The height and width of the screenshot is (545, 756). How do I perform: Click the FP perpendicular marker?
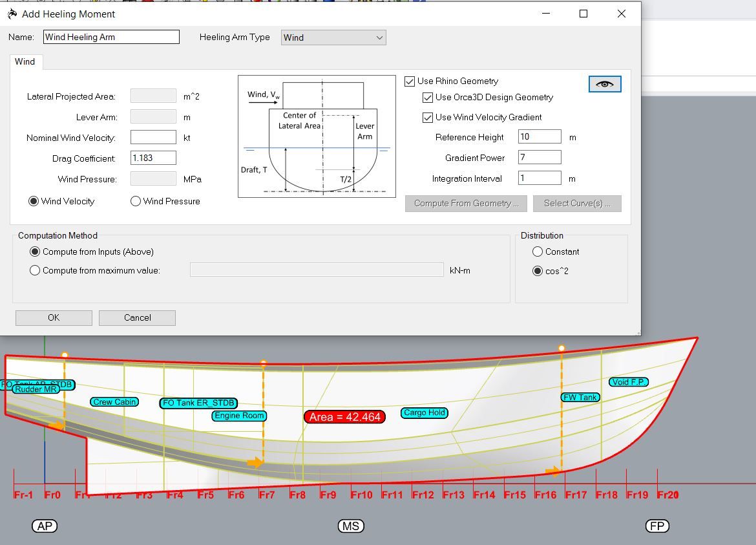coord(657,526)
